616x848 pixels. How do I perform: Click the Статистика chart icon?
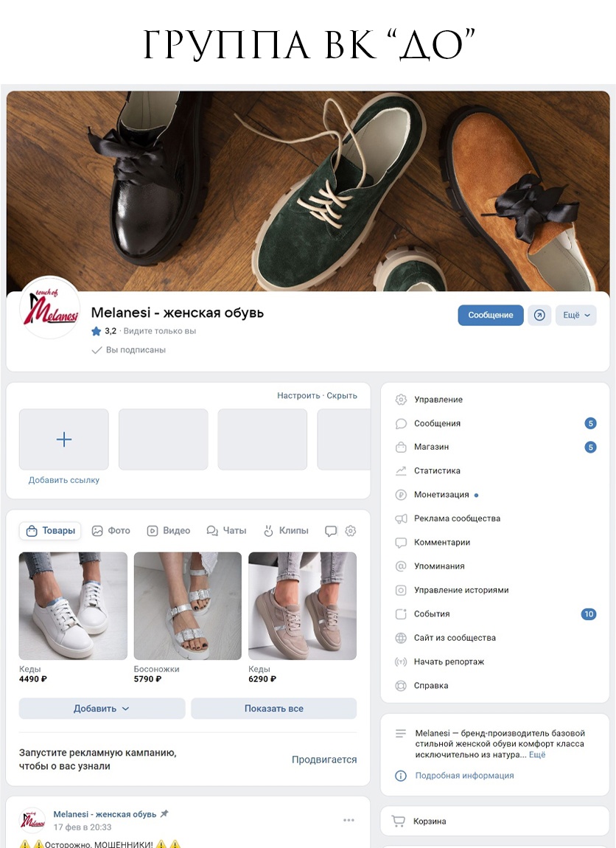click(401, 471)
